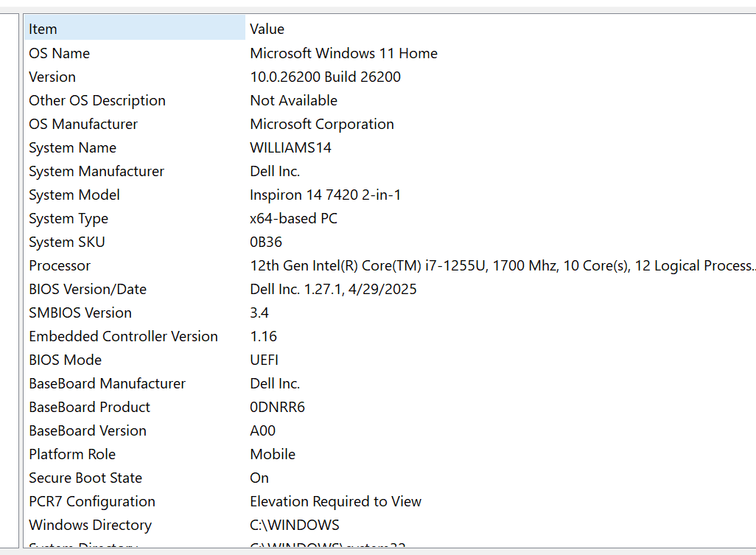
Task: Select the "Secure Boot State" item label
Action: 85,478
